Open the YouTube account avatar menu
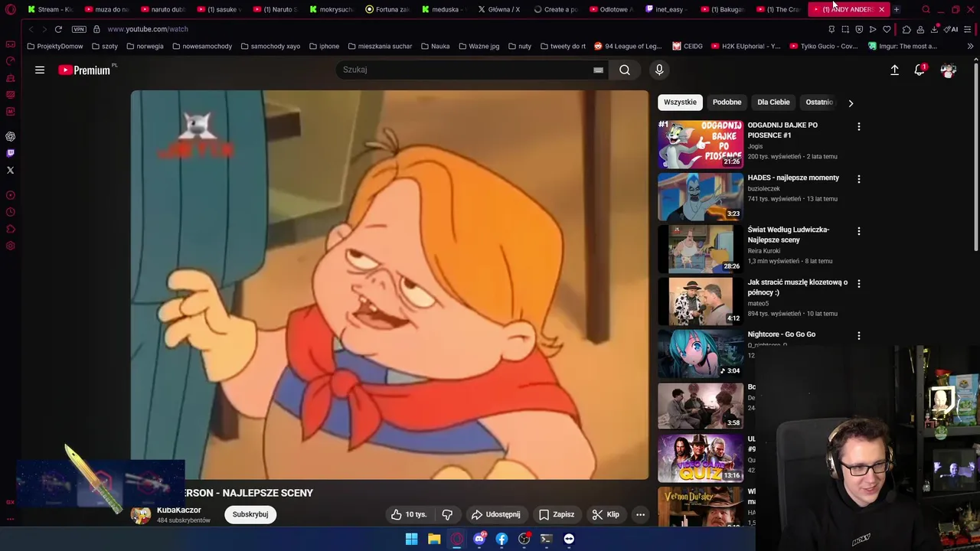The height and width of the screenshot is (551, 980). pyautogui.click(x=949, y=70)
